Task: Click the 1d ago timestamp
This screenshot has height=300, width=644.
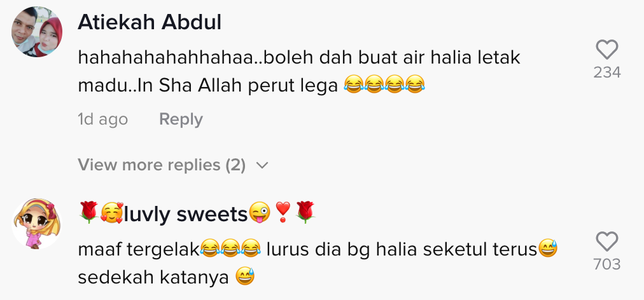Action: click(102, 119)
